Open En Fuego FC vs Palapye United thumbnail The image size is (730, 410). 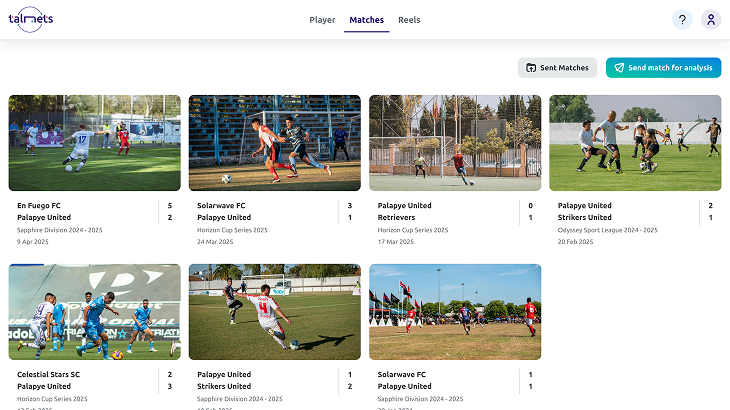(x=95, y=143)
